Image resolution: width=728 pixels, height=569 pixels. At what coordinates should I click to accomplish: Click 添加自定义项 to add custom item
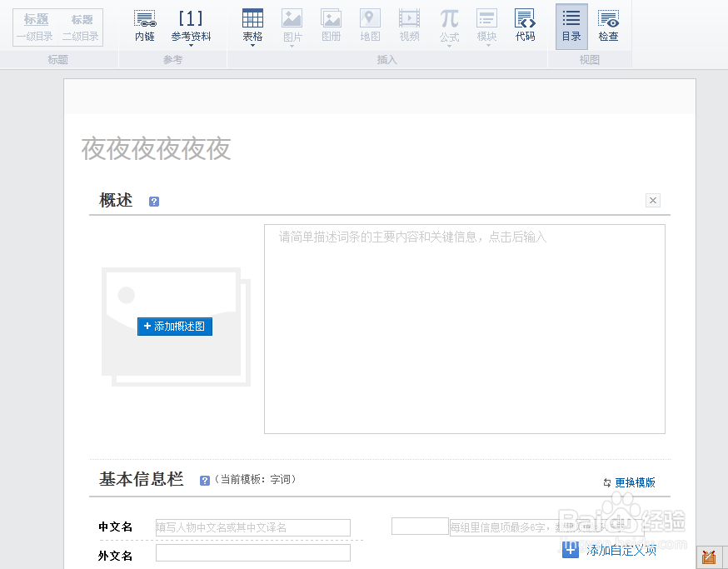[x=620, y=550]
